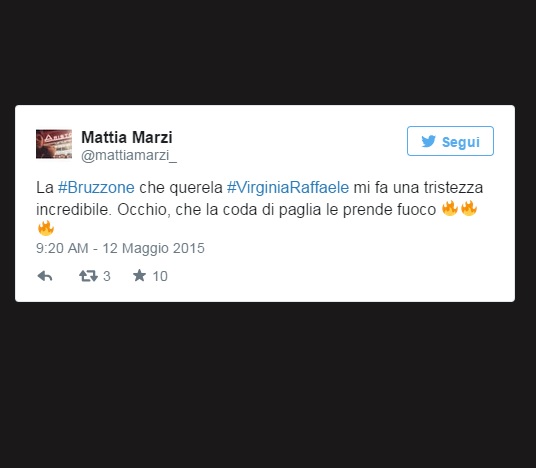Click the fire emoji on the third line
536x468 pixels.
coord(46,228)
